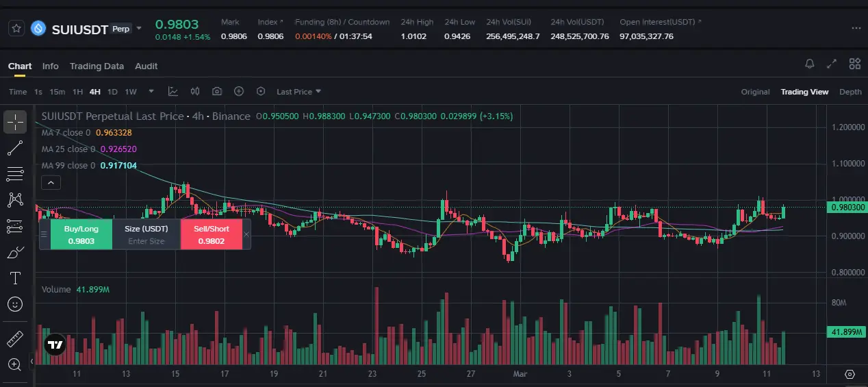The image size is (868, 387).
Task: Select the trend line drawing tool
Action: point(14,147)
